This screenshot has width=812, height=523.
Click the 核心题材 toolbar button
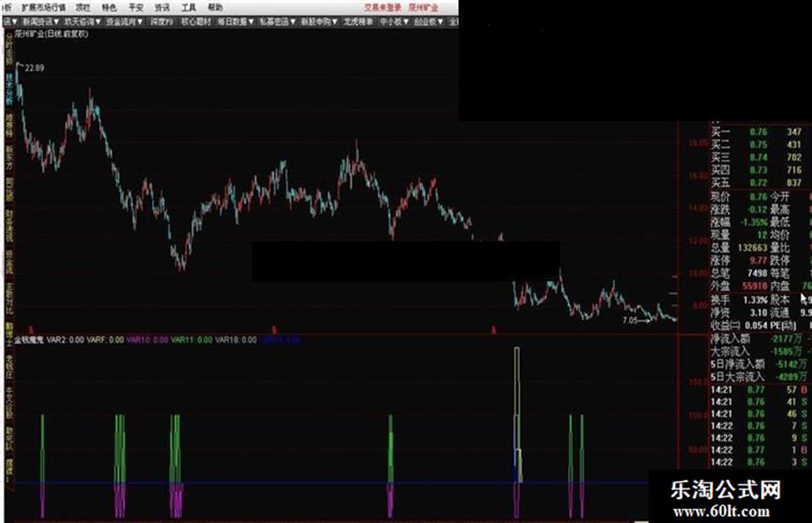point(196,21)
